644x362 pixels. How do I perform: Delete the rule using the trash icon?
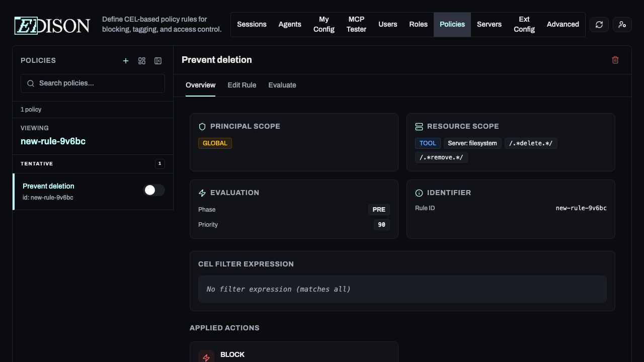coord(615,59)
